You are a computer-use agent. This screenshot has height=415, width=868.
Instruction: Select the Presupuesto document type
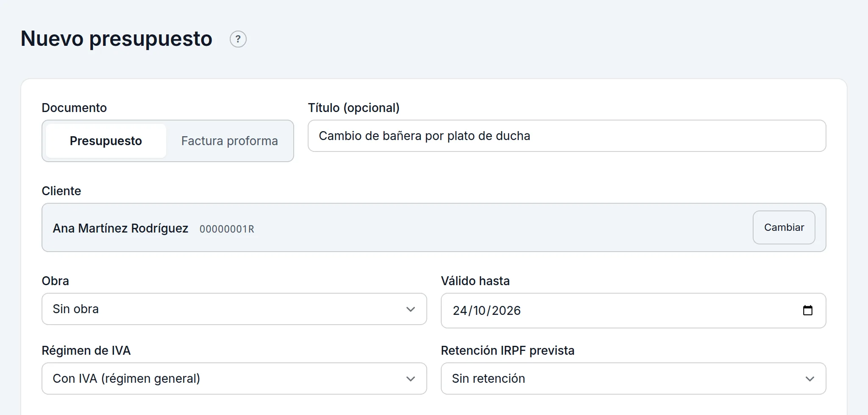click(x=106, y=141)
